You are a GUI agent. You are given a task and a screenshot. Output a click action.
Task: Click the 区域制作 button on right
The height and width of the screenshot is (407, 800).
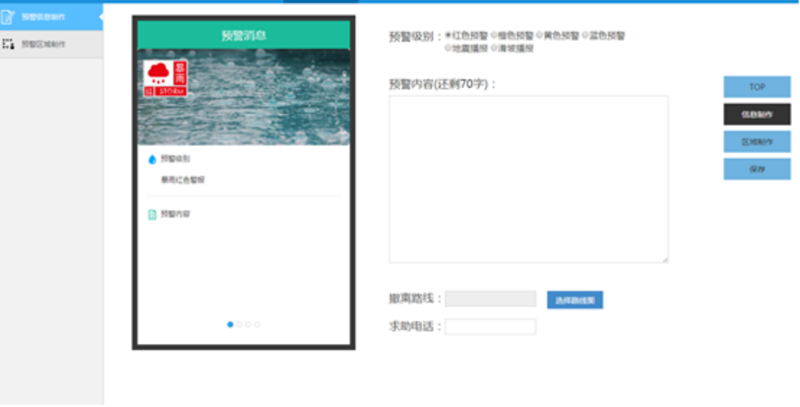click(x=756, y=142)
